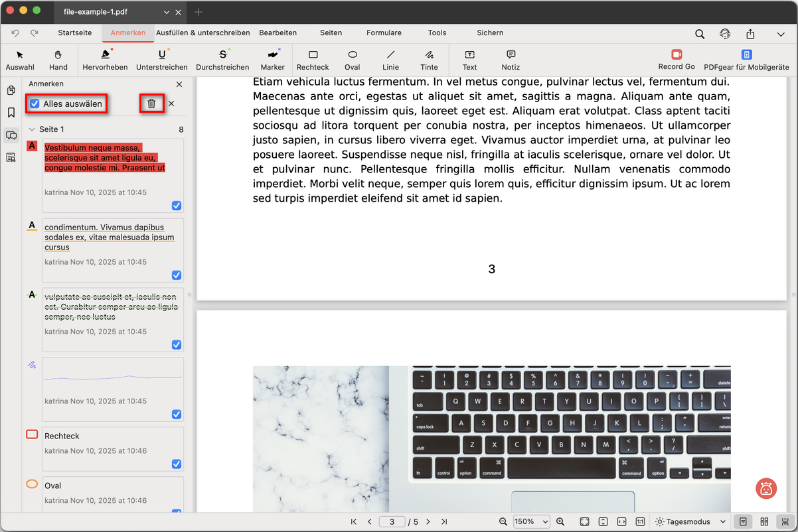Uncheck the red highlighted annotation's checkbox
This screenshot has height=532, width=798.
pyautogui.click(x=177, y=206)
